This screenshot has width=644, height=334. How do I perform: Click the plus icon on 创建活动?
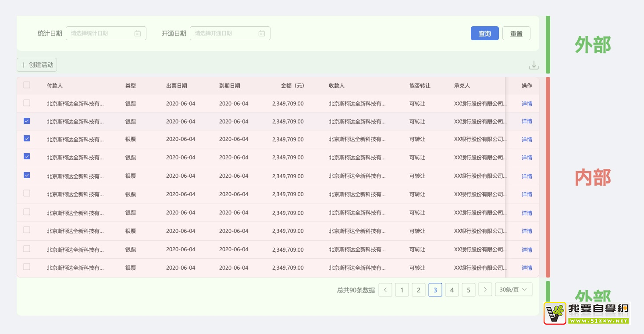(x=24, y=65)
